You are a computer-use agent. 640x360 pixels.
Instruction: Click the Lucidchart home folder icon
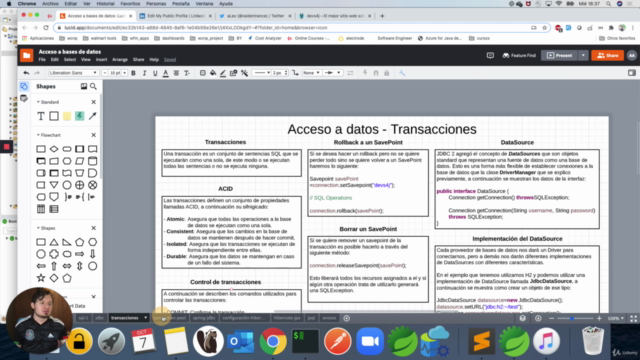(27, 55)
